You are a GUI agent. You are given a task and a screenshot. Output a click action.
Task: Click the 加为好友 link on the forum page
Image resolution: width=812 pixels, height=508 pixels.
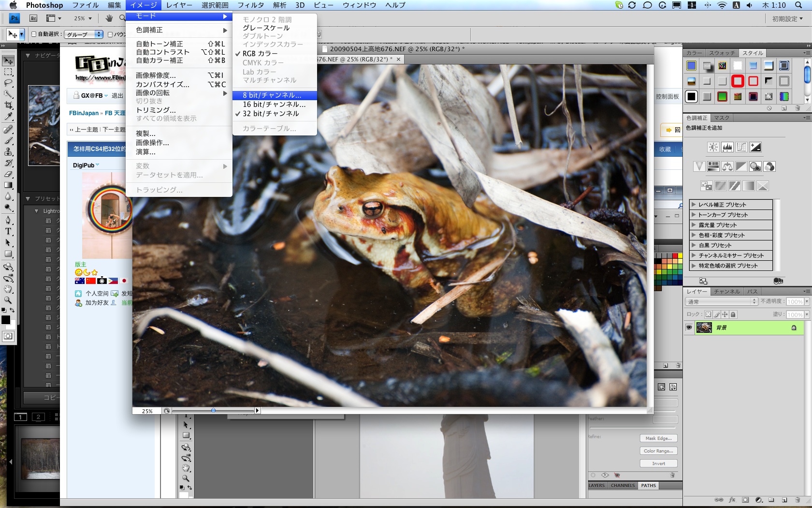click(97, 302)
